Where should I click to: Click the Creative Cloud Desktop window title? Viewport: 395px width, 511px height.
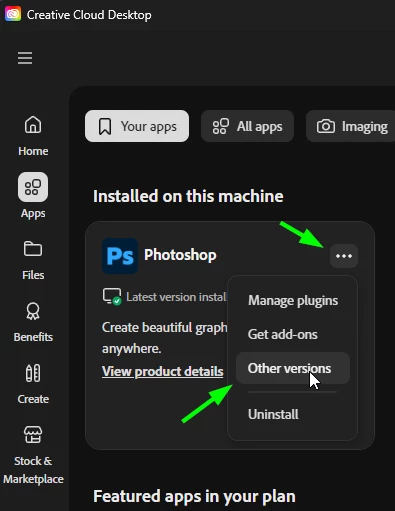coord(89,15)
